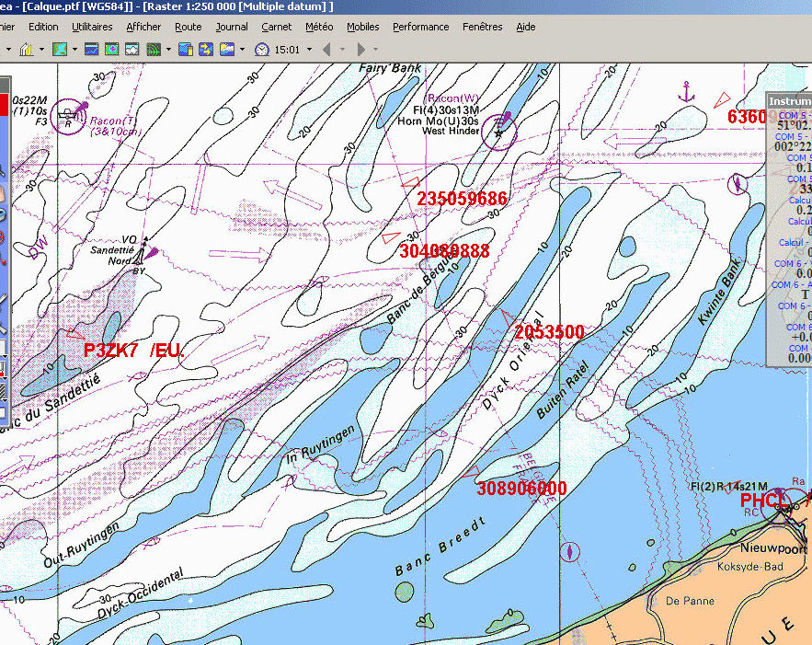812x645 pixels.
Task: Expand the dropdown next to the green radar icon
Action: tap(169, 49)
